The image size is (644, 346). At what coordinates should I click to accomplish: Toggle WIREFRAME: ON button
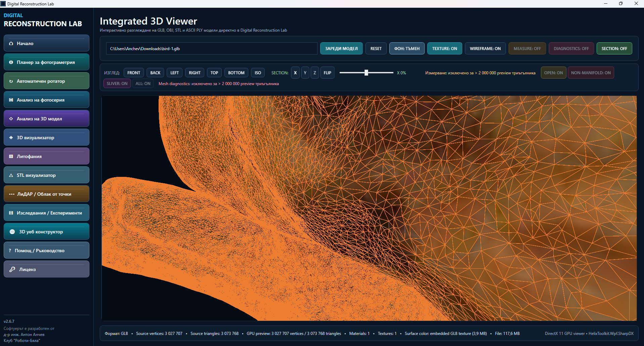(485, 48)
